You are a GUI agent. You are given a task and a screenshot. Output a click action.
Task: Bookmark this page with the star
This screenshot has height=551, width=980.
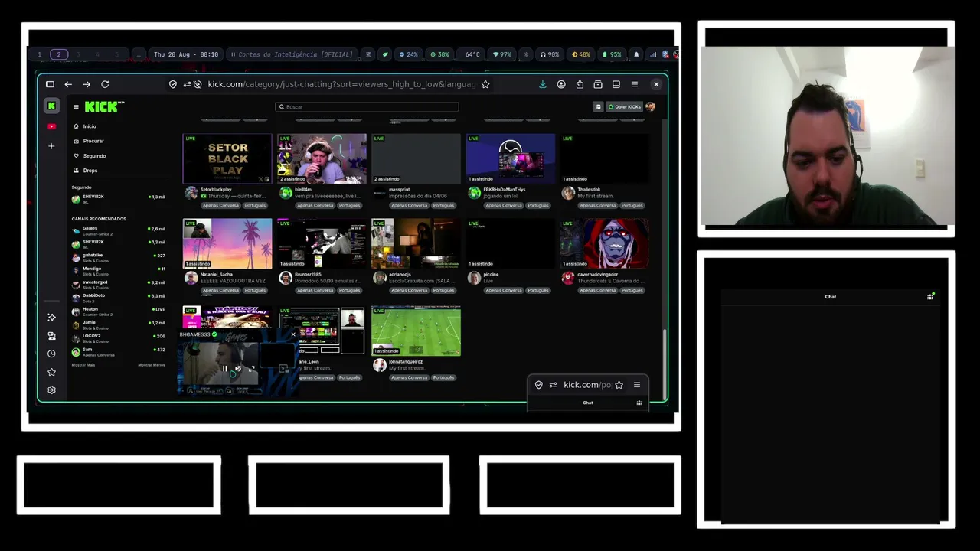point(485,84)
